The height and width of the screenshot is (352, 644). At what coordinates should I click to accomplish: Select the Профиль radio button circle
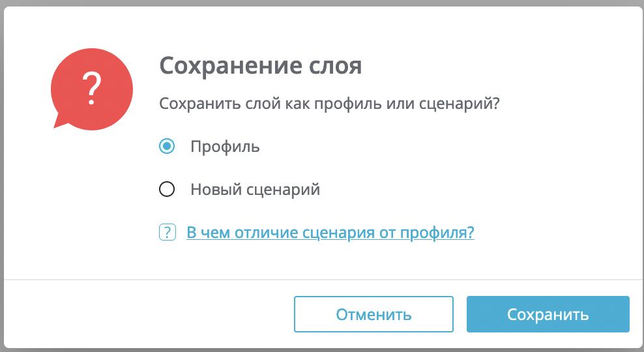click(x=167, y=146)
